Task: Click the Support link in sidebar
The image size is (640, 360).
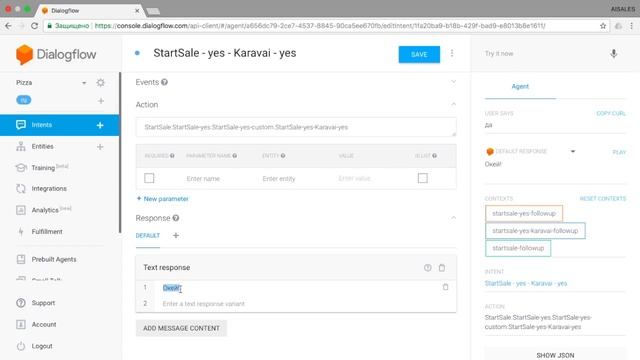Action: tap(43, 303)
